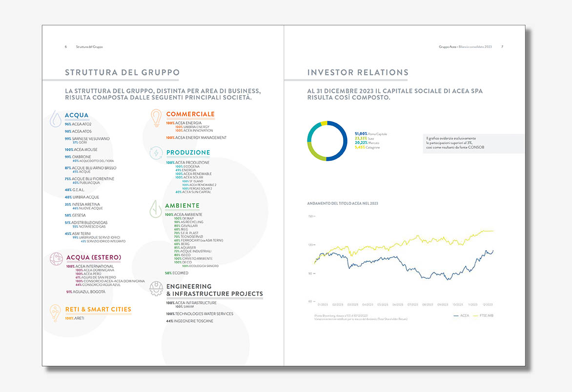Click the AMBIENTE section heading
Image resolution: width=572 pixels, height=392 pixels.
pyautogui.click(x=183, y=205)
